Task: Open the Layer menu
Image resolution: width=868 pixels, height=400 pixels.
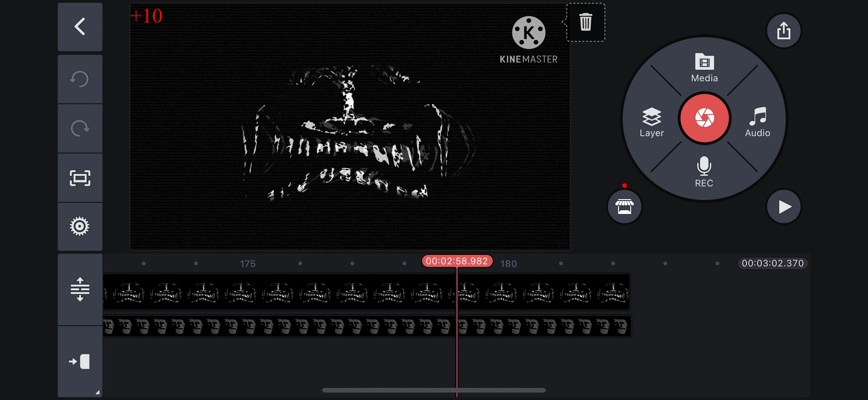Action: pos(651,122)
